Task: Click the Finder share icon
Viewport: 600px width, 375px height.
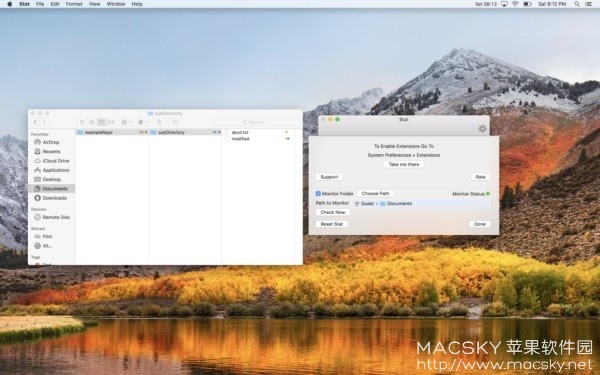Action: (x=159, y=122)
